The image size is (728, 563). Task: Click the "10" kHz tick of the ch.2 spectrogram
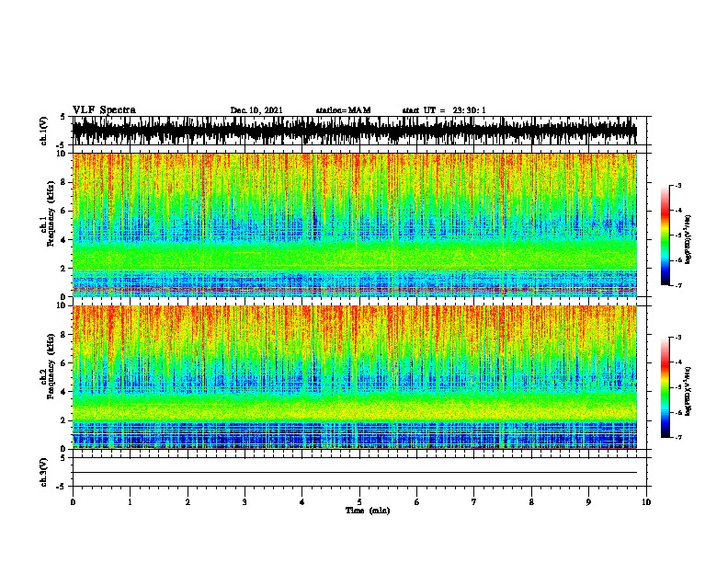click(63, 305)
